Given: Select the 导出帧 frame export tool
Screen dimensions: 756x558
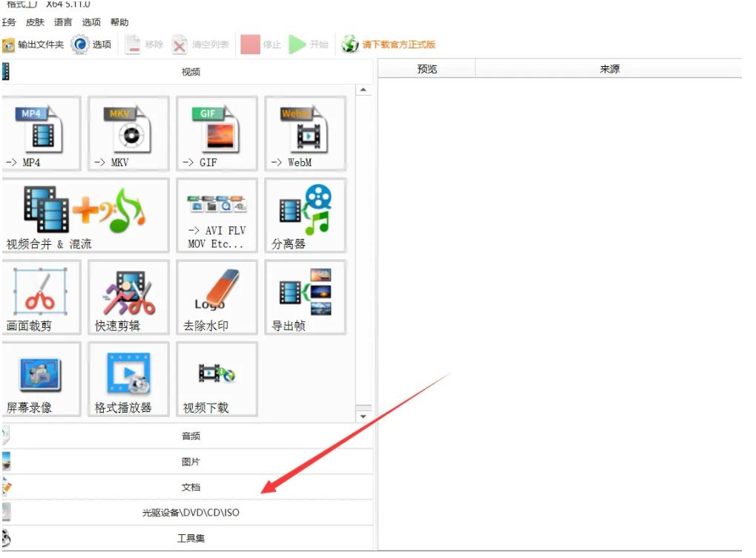Looking at the screenshot, I should coord(304,297).
